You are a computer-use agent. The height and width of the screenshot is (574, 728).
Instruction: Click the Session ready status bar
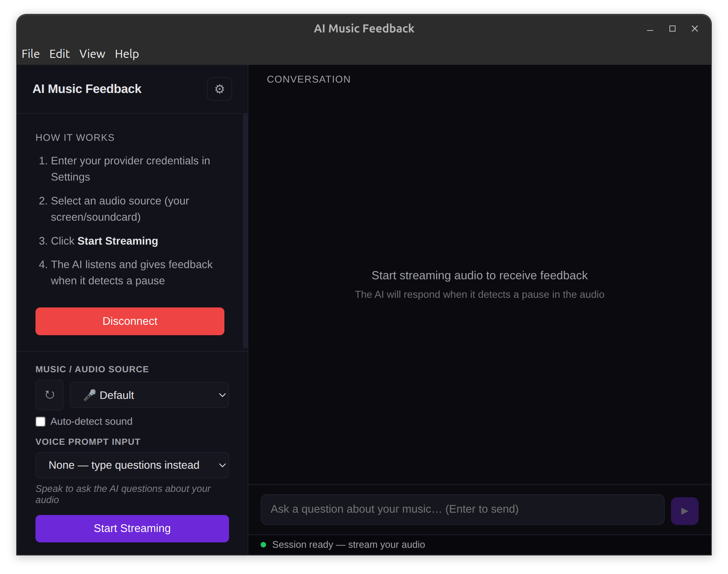[x=348, y=545]
